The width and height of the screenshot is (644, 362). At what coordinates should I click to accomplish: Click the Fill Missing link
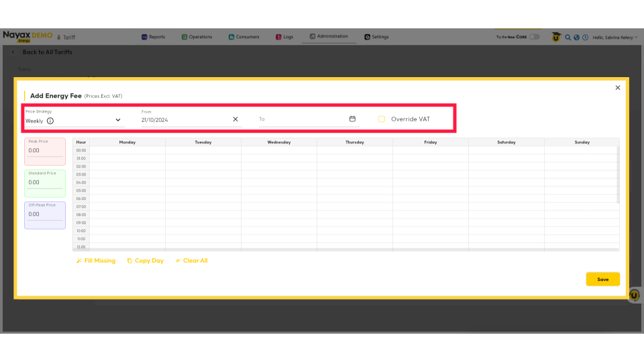click(x=96, y=261)
